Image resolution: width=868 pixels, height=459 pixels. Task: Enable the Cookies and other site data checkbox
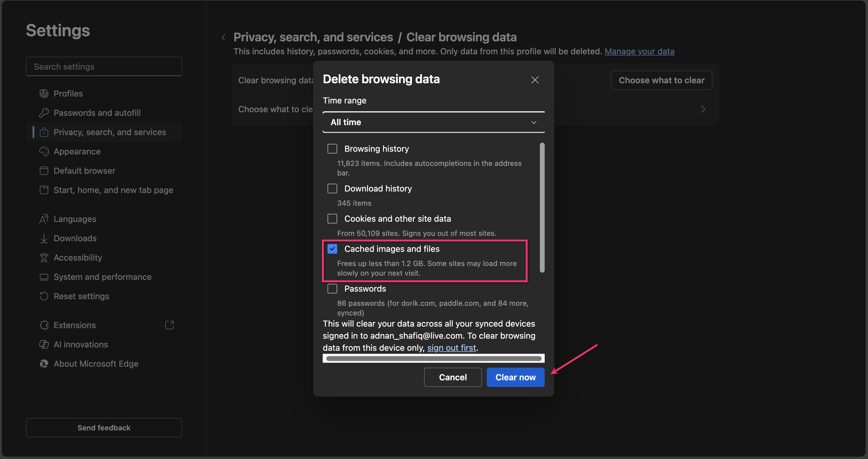pyautogui.click(x=332, y=219)
